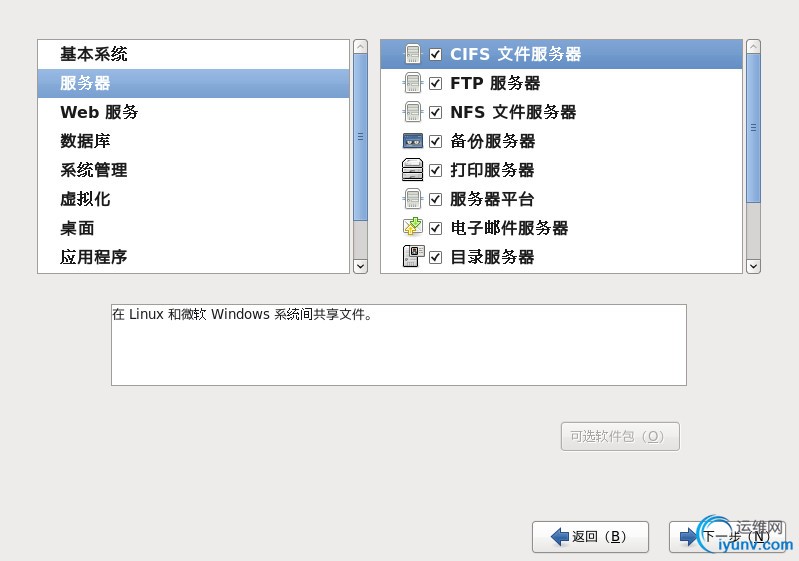Click the mail icon beside 电子邮件服务器
This screenshot has width=799, height=561.
coord(413,227)
